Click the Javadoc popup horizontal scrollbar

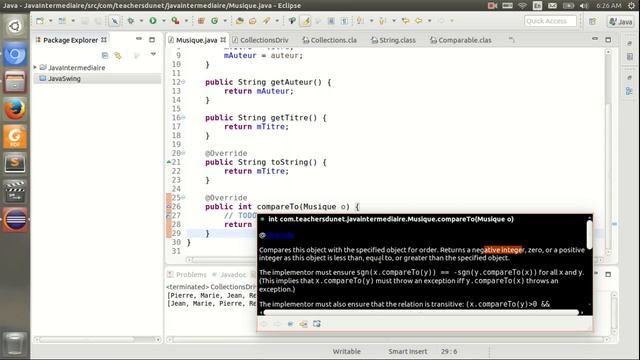pos(421,313)
